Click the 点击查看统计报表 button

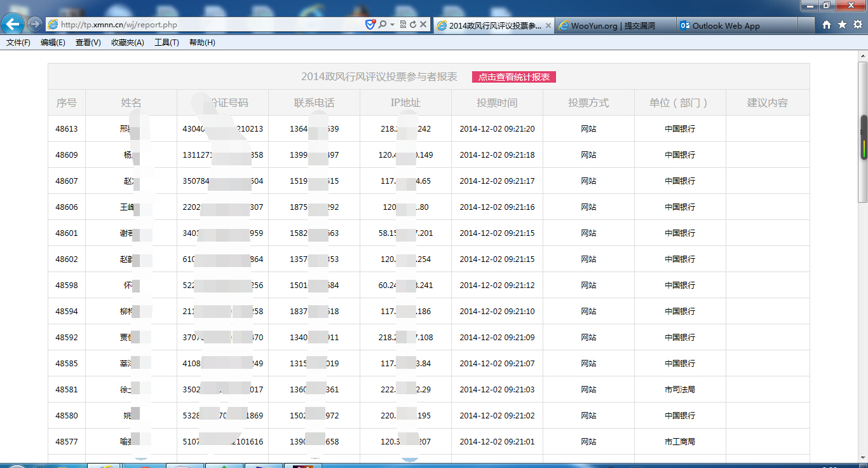pyautogui.click(x=514, y=77)
